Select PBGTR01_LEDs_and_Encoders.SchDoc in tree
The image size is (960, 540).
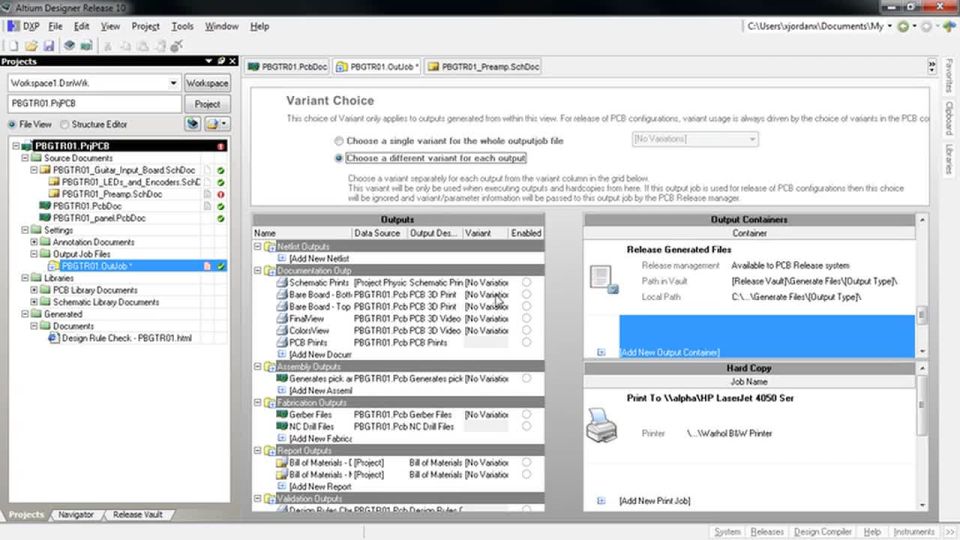click(x=130, y=182)
